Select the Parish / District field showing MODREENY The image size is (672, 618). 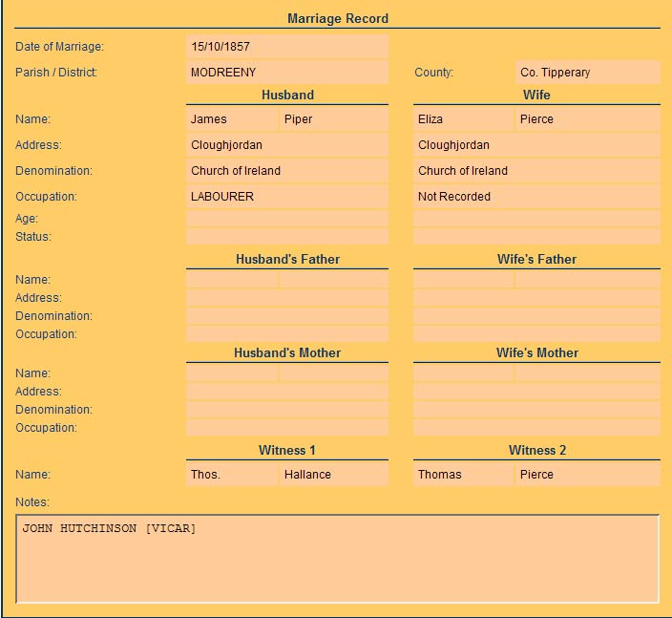click(286, 73)
